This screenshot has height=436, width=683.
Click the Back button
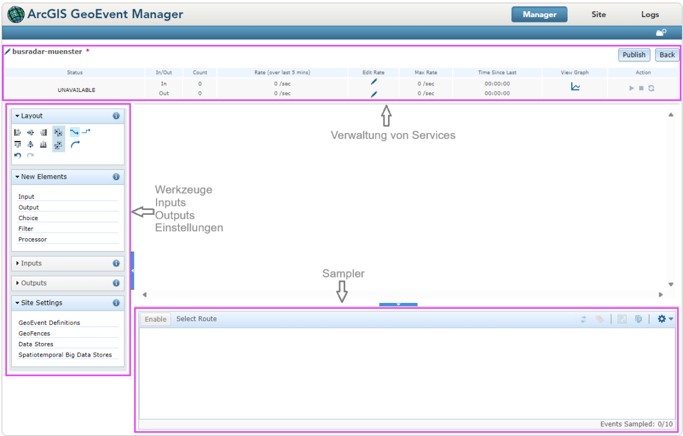667,55
